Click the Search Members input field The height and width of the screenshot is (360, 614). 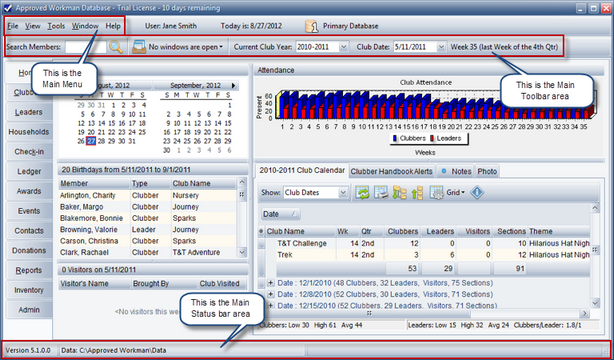point(85,47)
